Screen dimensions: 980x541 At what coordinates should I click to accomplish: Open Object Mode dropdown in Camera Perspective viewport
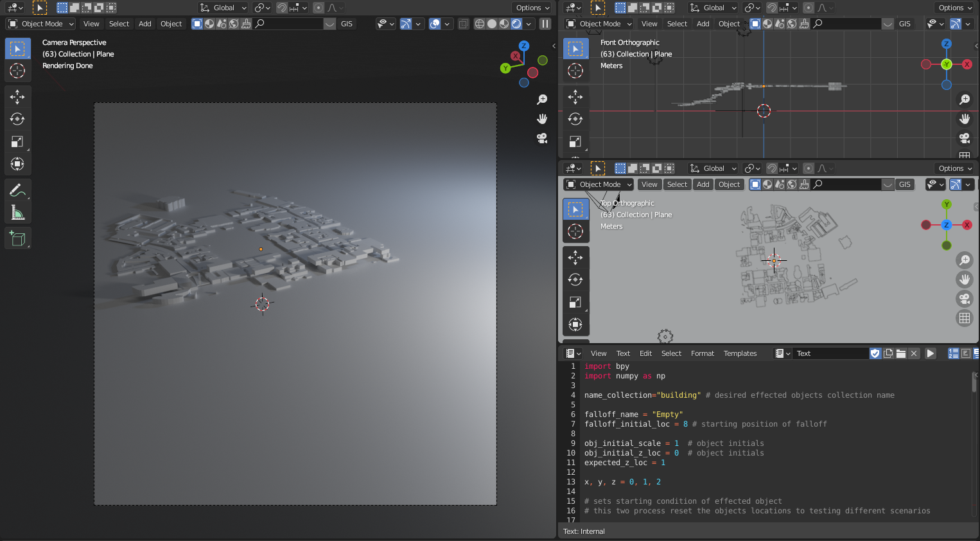[x=41, y=24]
